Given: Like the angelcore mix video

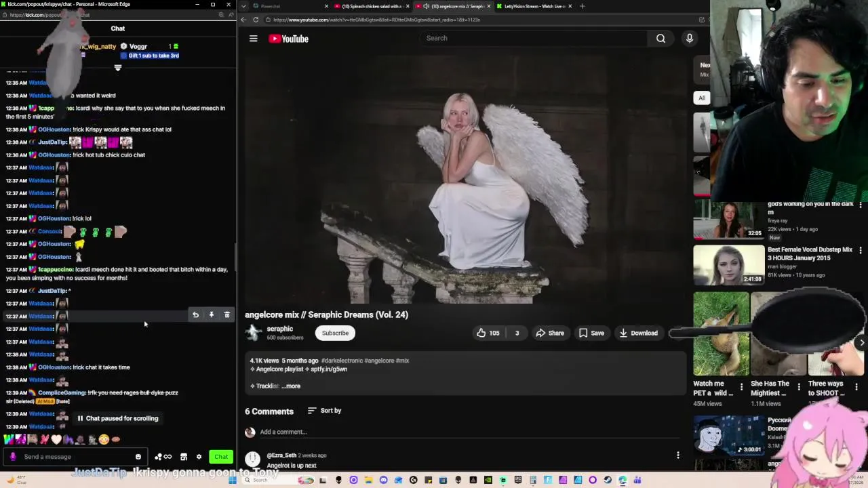Looking at the screenshot, I should pos(488,333).
